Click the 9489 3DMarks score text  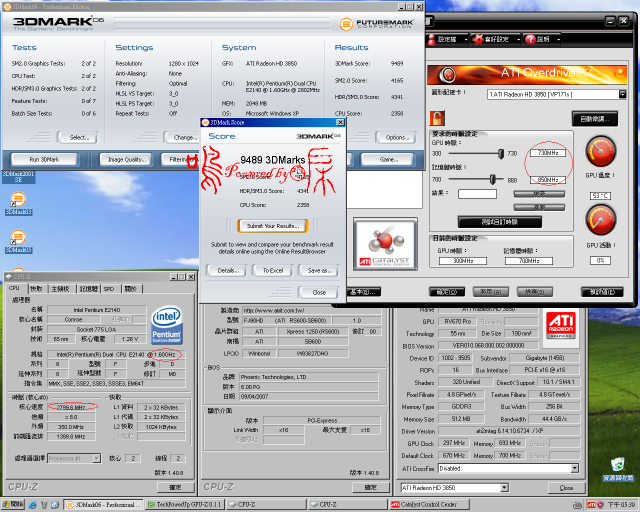[272, 160]
